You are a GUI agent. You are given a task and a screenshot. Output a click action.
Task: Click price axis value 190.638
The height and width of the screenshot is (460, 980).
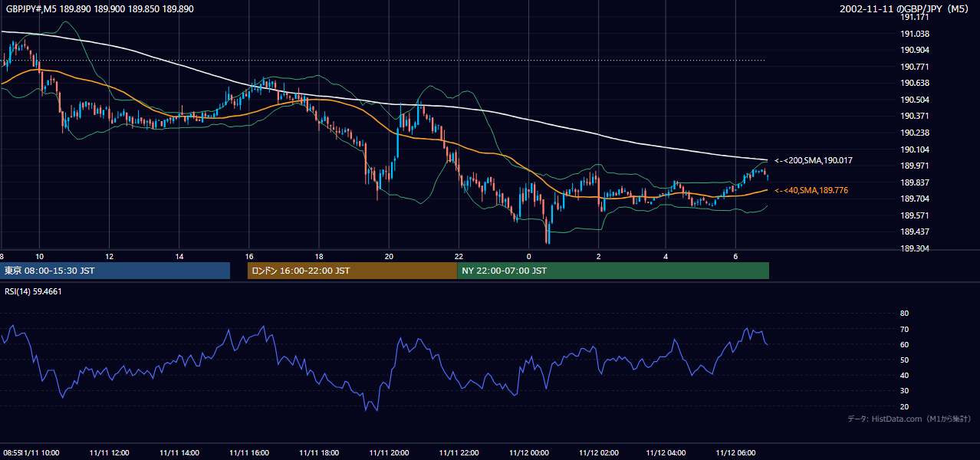[x=914, y=83]
